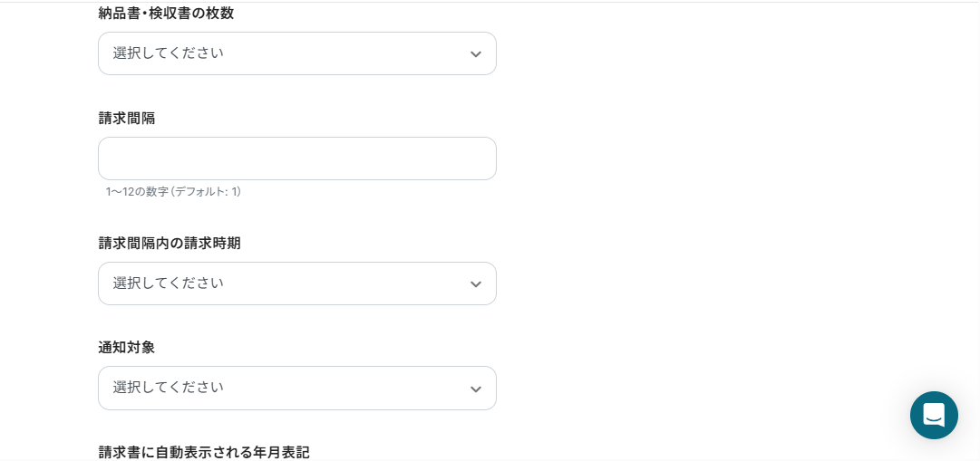Click 選択してください placeholder under 納品書・検収書の枚数
Viewport: 980px width, 461px height.
pos(168,53)
